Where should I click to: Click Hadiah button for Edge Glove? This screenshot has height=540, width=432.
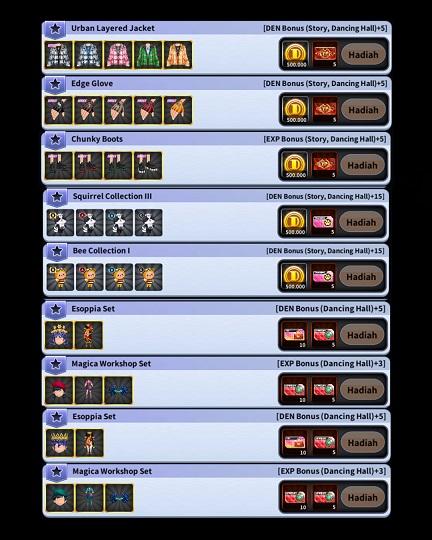tap(363, 110)
